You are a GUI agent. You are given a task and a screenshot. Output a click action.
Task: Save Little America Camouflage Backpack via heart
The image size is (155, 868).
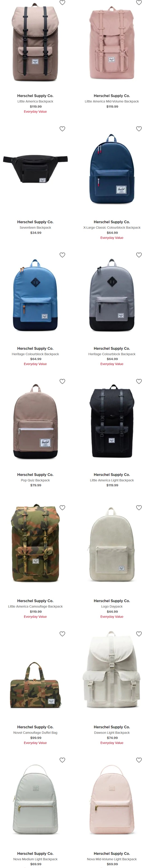click(62, 507)
